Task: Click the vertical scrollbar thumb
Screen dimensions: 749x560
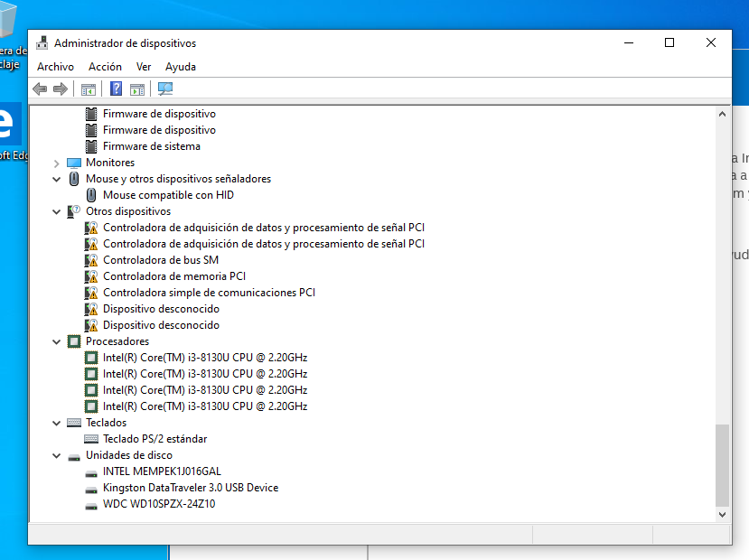Action: pos(722,465)
